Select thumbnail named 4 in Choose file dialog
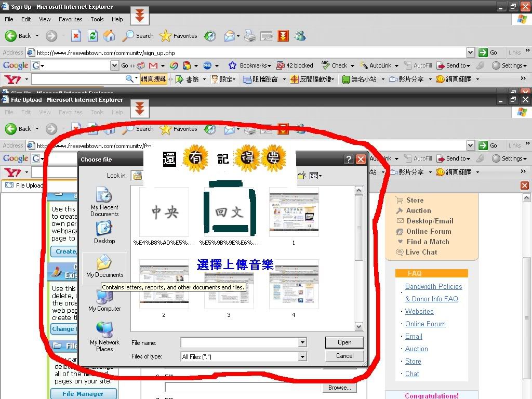Viewport: 532px width, 399px height. click(x=294, y=288)
